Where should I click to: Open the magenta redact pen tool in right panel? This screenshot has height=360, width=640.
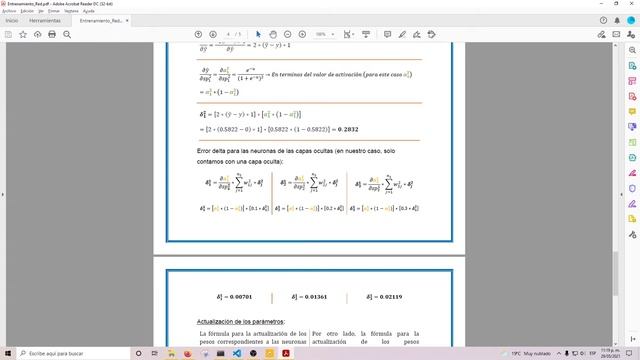[632, 173]
